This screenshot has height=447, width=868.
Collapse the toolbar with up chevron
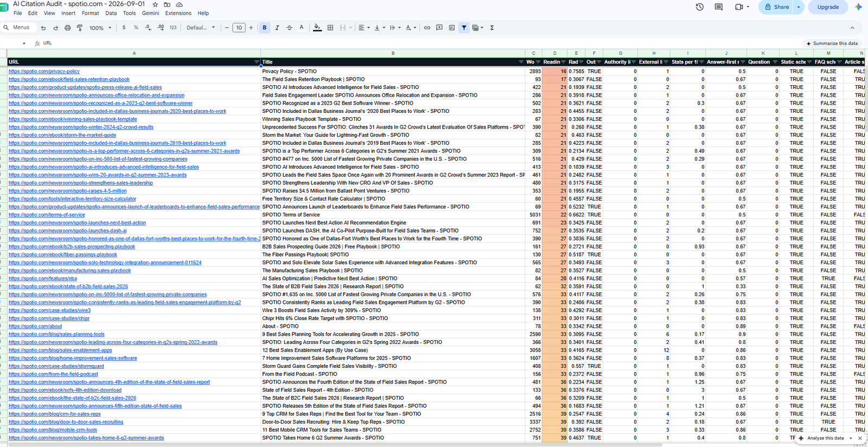[x=852, y=28]
